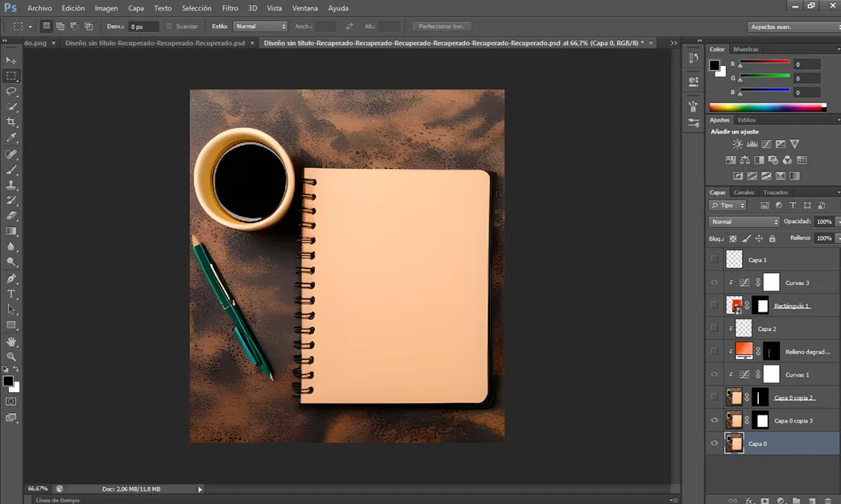Select the Rectangular Marquee tool

point(11,76)
